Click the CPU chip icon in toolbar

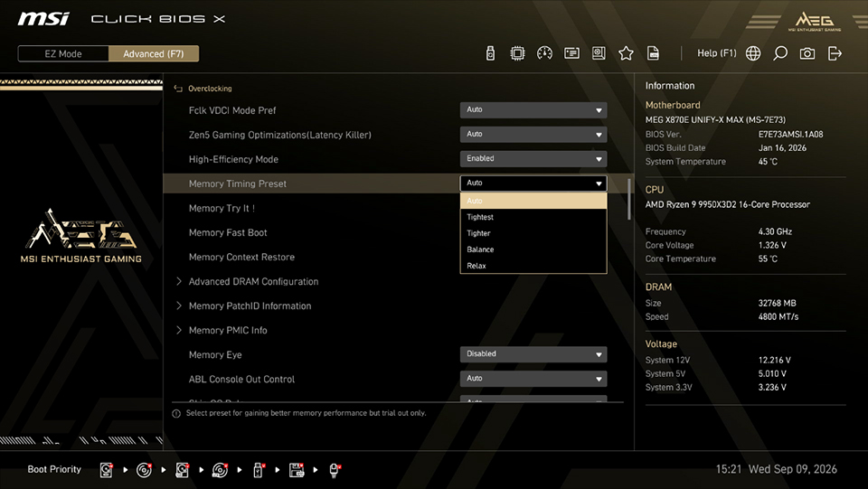click(517, 53)
